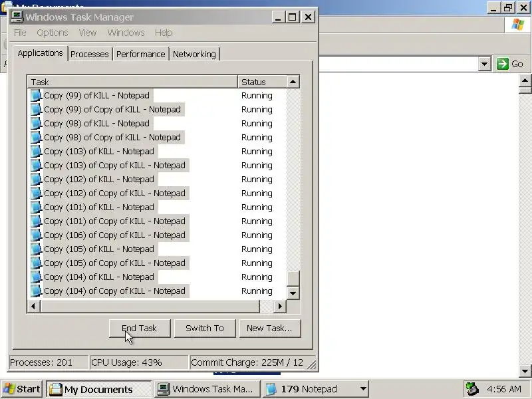This screenshot has width=532, height=399.
Task: Click the system tray network icon
Action: pyautogui.click(x=472, y=389)
